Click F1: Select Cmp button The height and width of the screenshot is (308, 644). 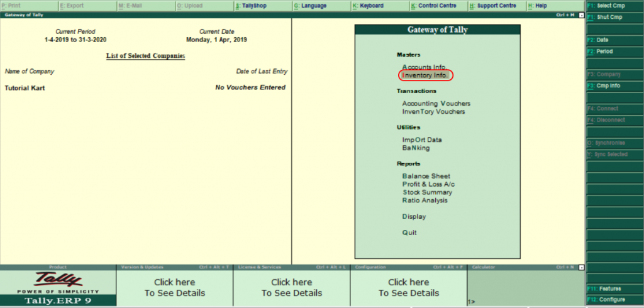pos(614,6)
